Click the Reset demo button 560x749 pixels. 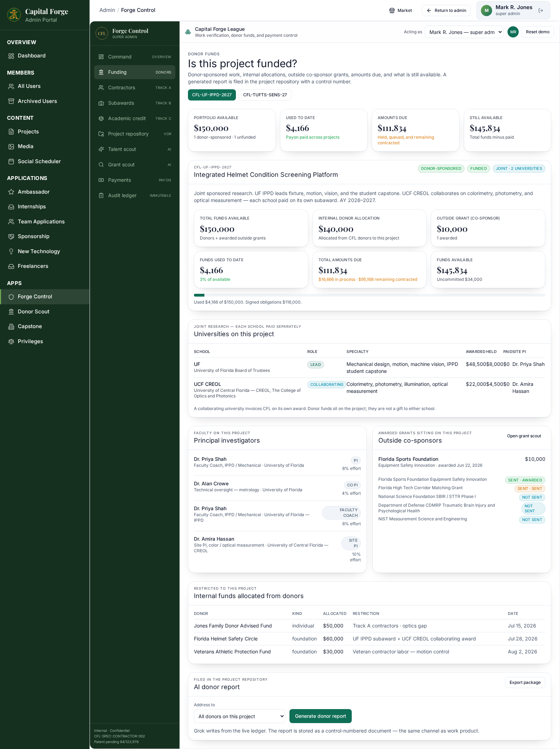[538, 32]
